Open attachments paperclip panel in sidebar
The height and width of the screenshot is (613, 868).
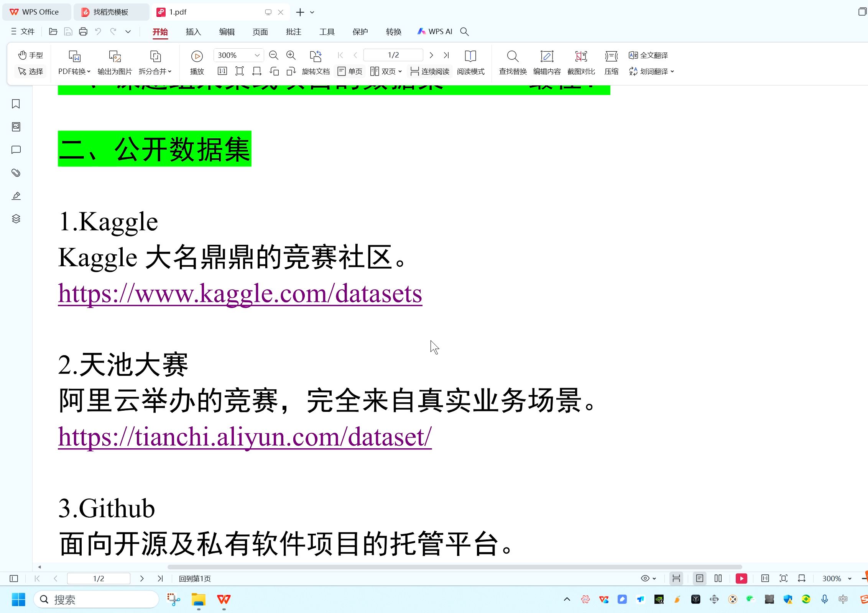click(x=16, y=173)
